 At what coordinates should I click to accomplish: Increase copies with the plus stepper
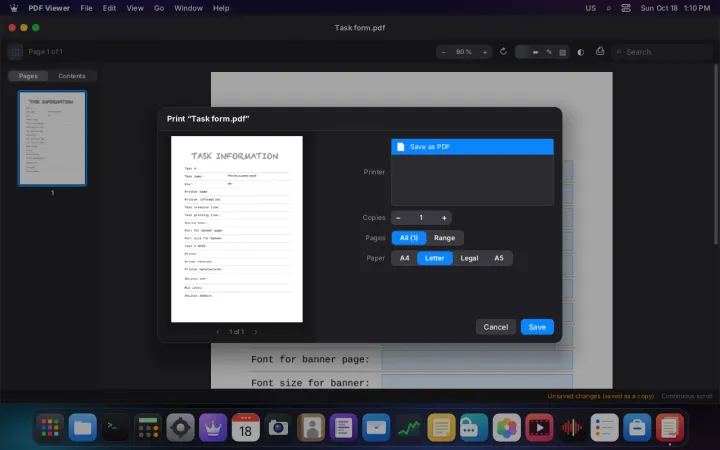click(444, 218)
